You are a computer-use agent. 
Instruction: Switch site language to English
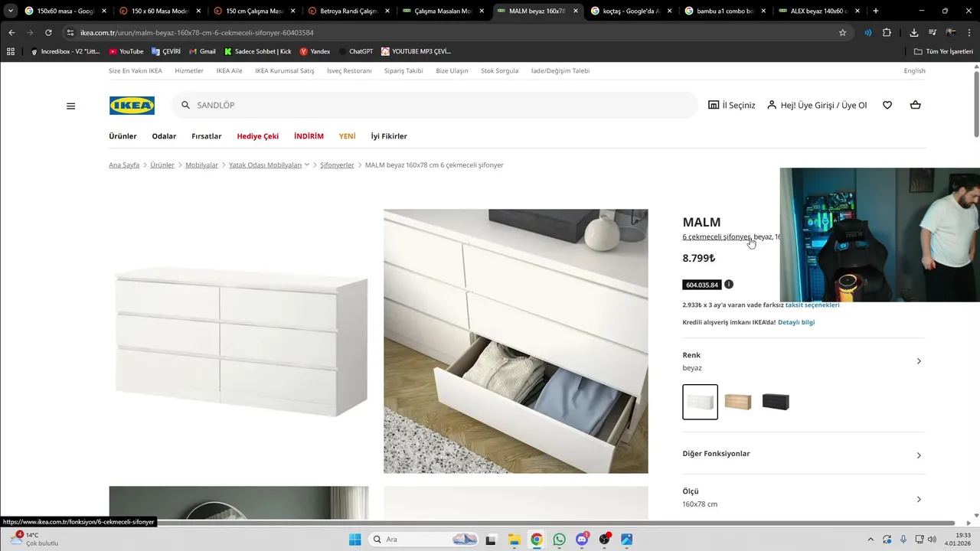coord(914,70)
